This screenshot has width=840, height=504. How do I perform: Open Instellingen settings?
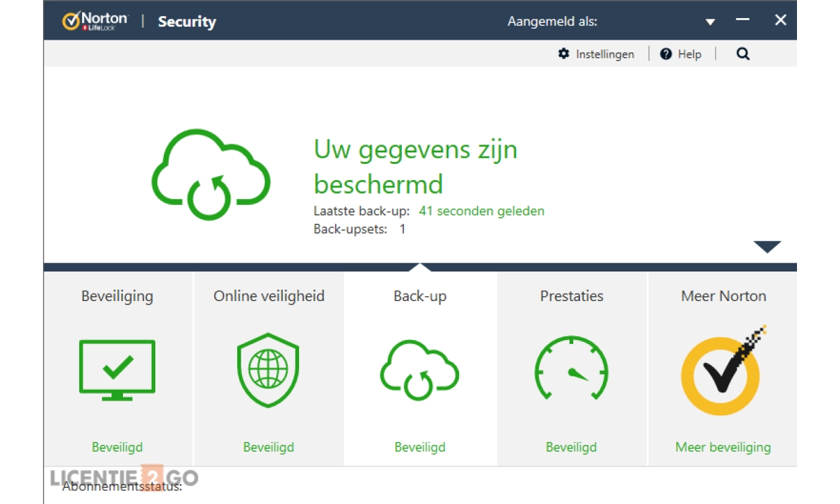(x=605, y=54)
